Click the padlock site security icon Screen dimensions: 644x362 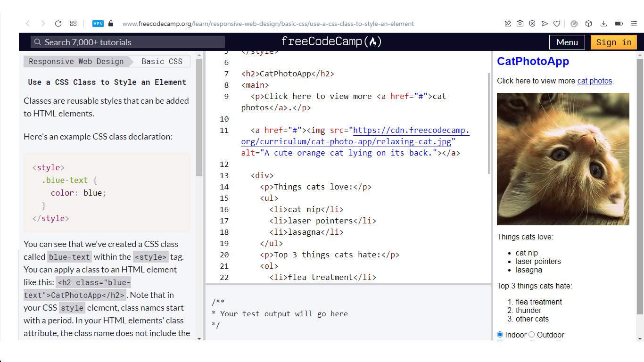pos(111,24)
